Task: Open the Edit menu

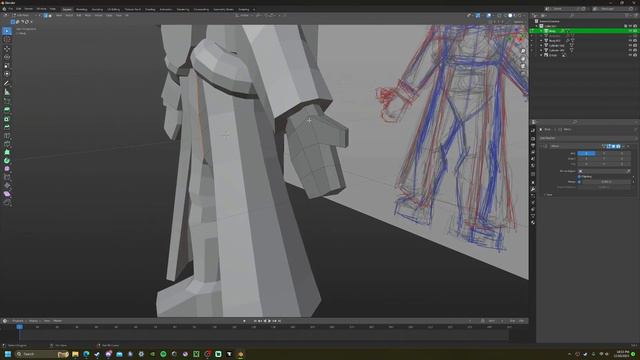Action: coord(18,9)
